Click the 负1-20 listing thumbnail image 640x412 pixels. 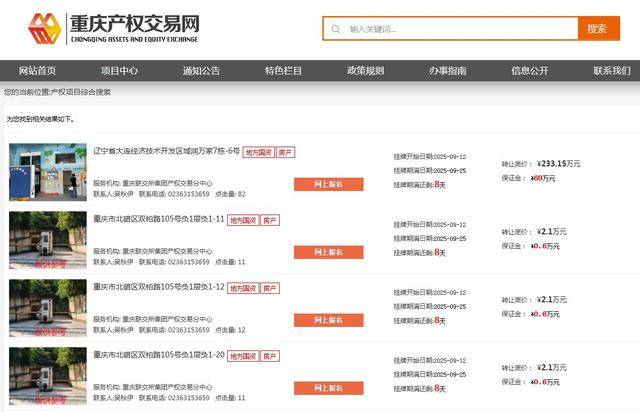point(48,375)
